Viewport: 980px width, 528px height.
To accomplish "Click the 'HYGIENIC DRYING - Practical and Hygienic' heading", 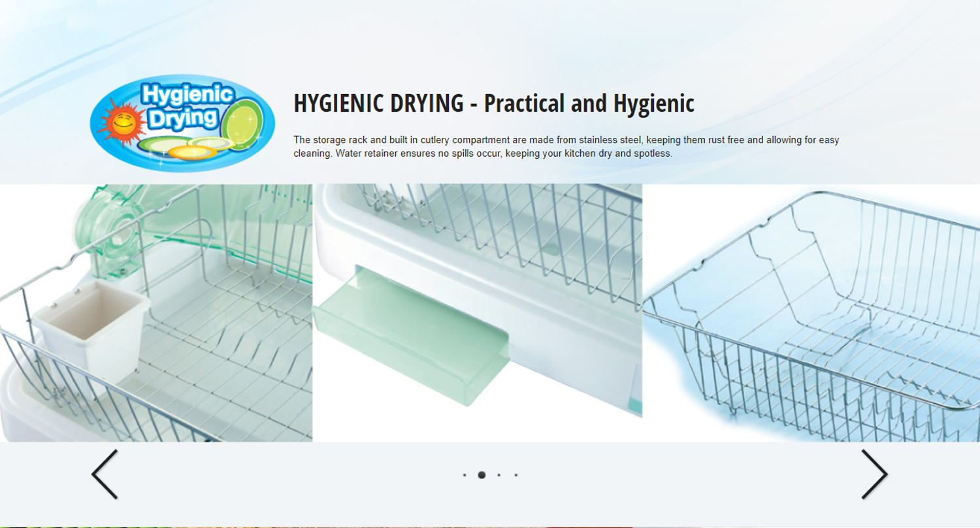I will click(x=494, y=103).
